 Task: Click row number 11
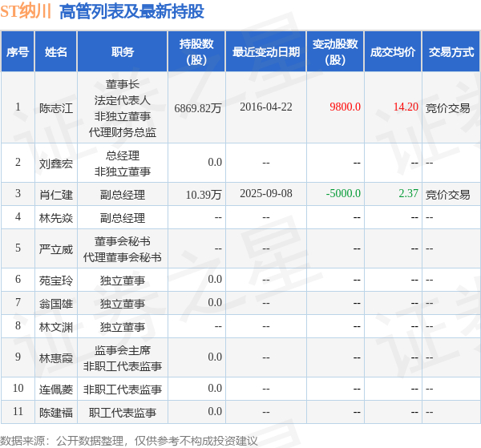tap(18, 411)
